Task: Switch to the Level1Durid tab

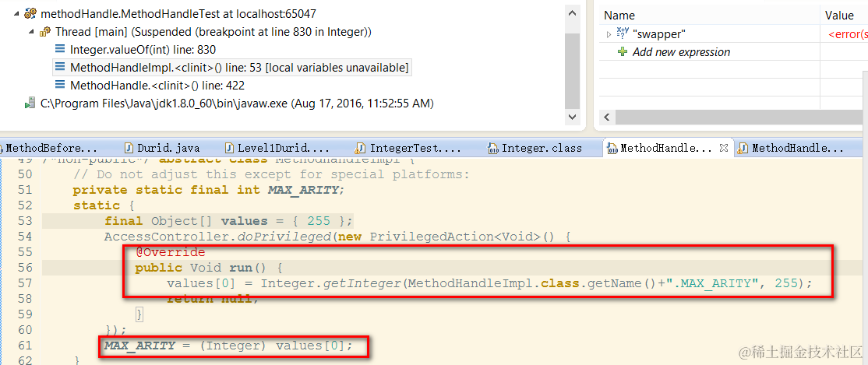Action: (x=284, y=148)
